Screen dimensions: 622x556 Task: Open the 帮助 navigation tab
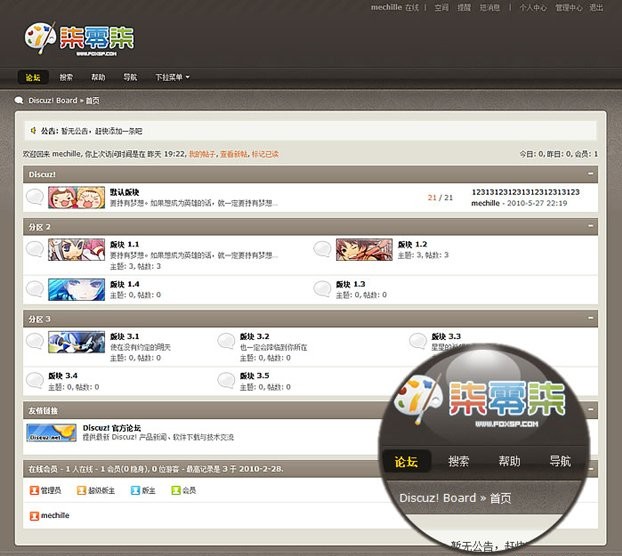click(98, 77)
